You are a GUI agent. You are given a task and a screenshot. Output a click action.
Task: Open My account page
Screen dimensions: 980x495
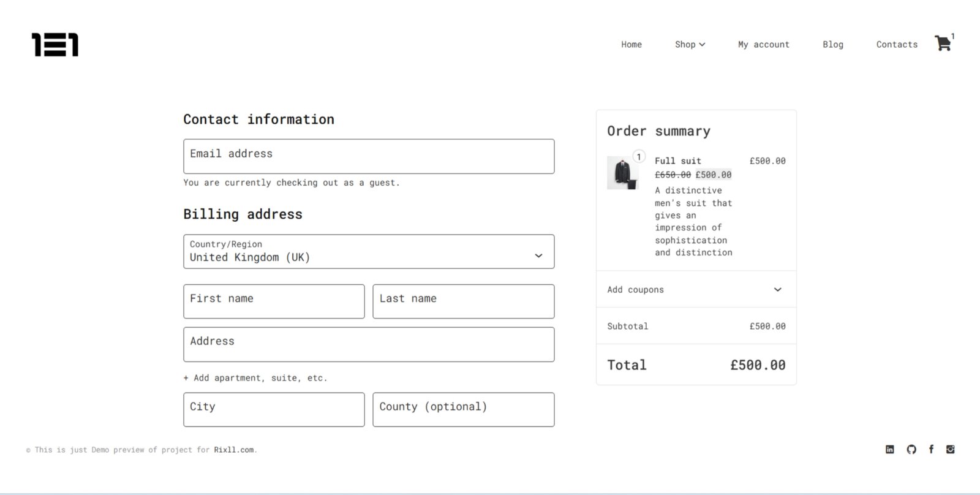[763, 45]
